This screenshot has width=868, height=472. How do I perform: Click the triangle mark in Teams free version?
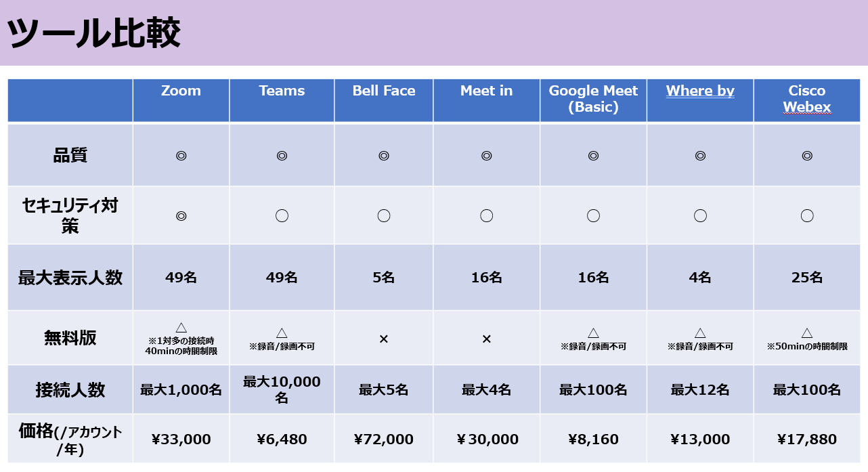pos(282,332)
